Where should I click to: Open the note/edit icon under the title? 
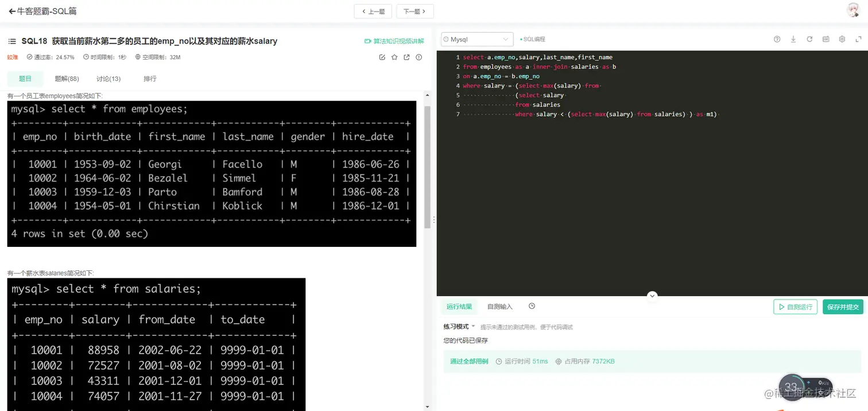(382, 57)
